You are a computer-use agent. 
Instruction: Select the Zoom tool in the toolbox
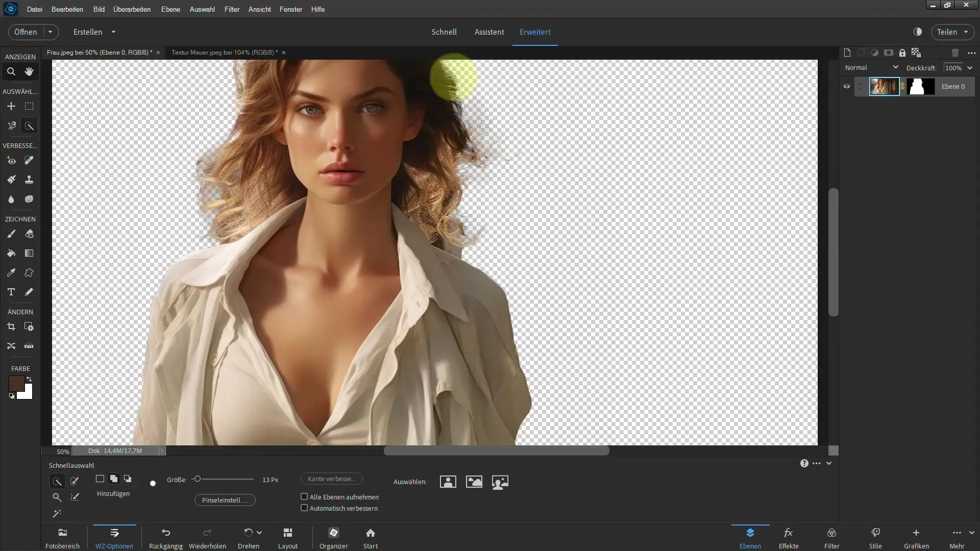click(11, 72)
